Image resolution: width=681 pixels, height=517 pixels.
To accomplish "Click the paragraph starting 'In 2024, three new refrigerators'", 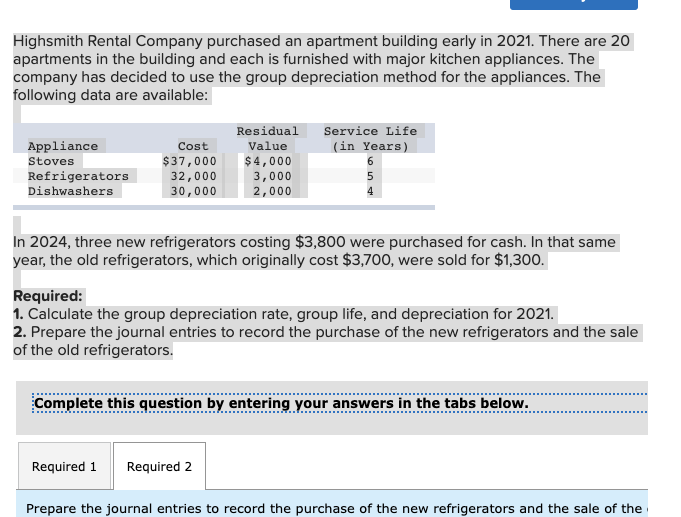I will pyautogui.click(x=314, y=251).
